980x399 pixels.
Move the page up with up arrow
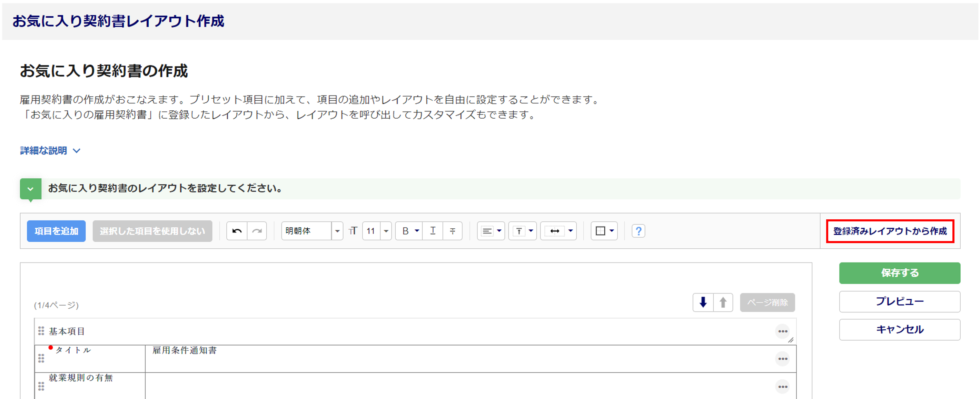tap(723, 302)
